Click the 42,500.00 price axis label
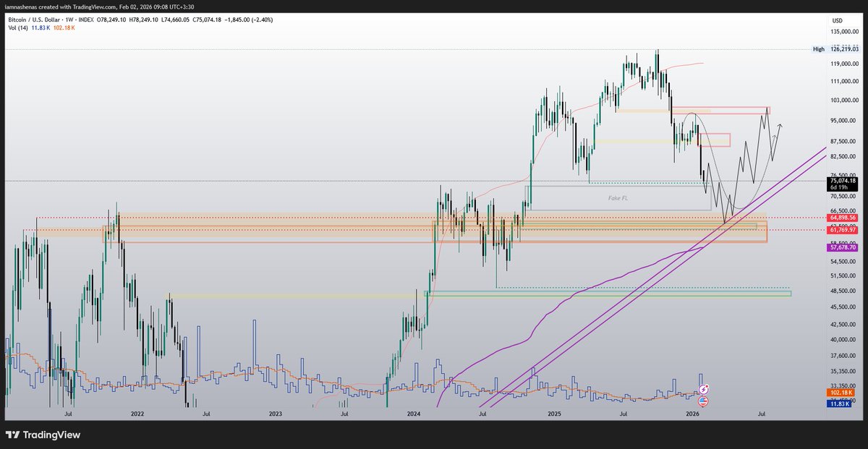Screen dimensions: 868x449 point(845,324)
